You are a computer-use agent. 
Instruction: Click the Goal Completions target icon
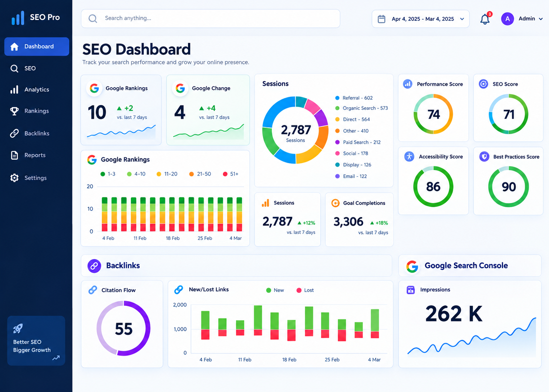(336, 203)
